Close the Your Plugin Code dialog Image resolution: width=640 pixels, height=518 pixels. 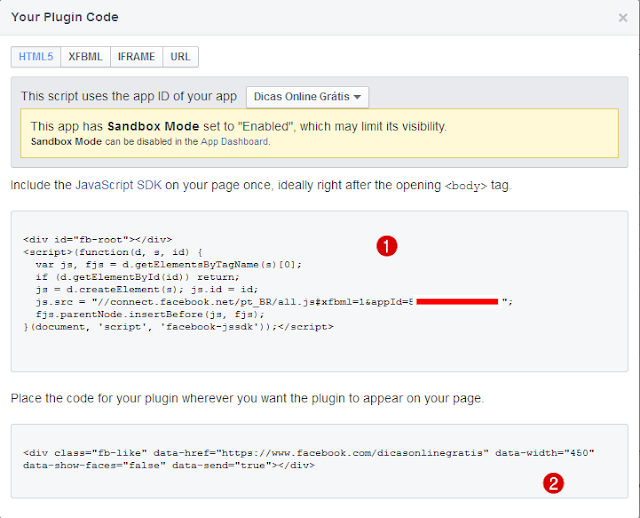(622, 18)
